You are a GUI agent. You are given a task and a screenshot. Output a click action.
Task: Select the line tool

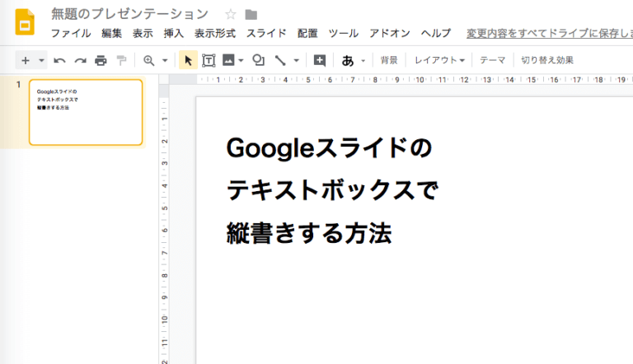click(280, 61)
